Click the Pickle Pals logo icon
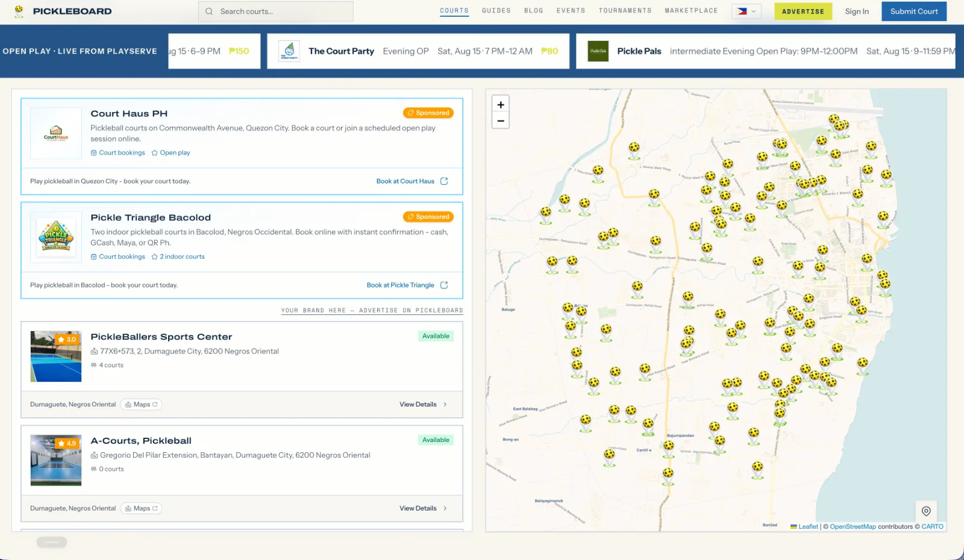Screen dimensions: 964x560 coord(598,51)
